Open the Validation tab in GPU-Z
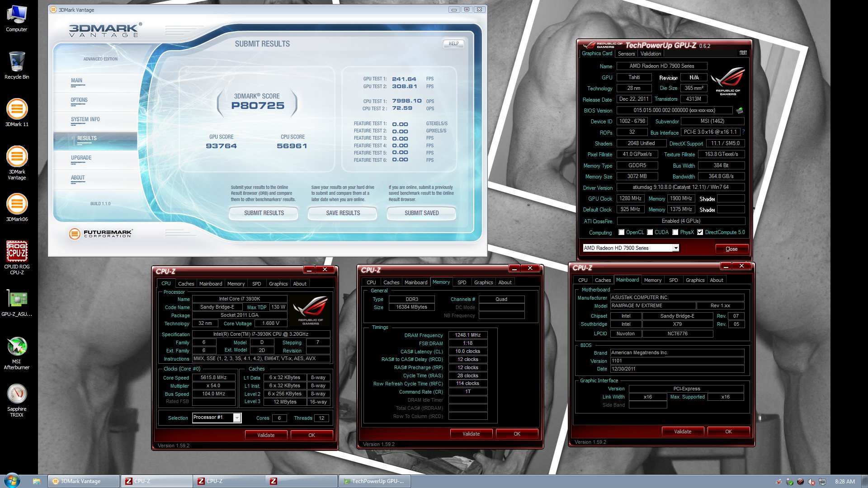 pos(651,54)
